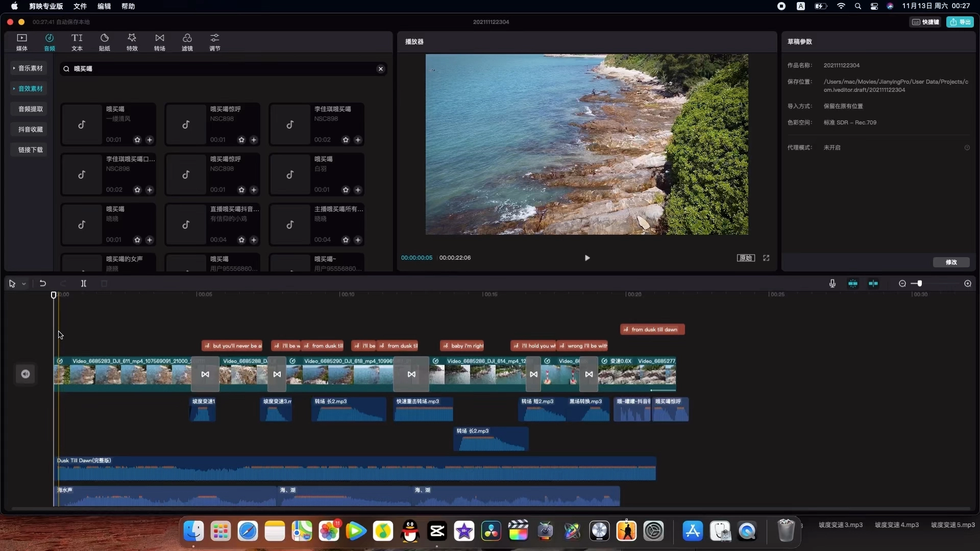This screenshot has width=980, height=551.
Task: Open the 编辑 menu
Action: click(x=104, y=6)
